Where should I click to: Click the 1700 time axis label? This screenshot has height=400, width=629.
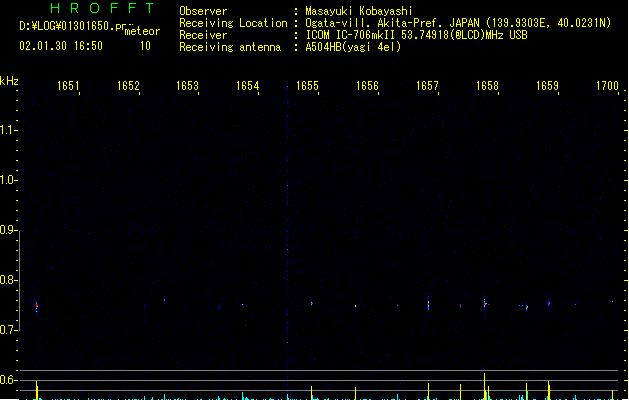point(607,86)
